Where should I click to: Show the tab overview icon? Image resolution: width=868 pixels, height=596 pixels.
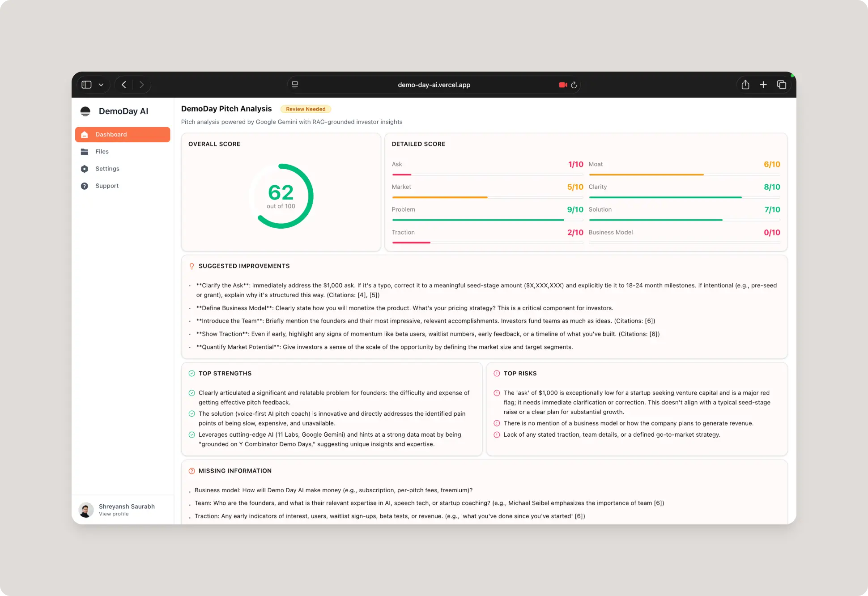click(x=782, y=85)
